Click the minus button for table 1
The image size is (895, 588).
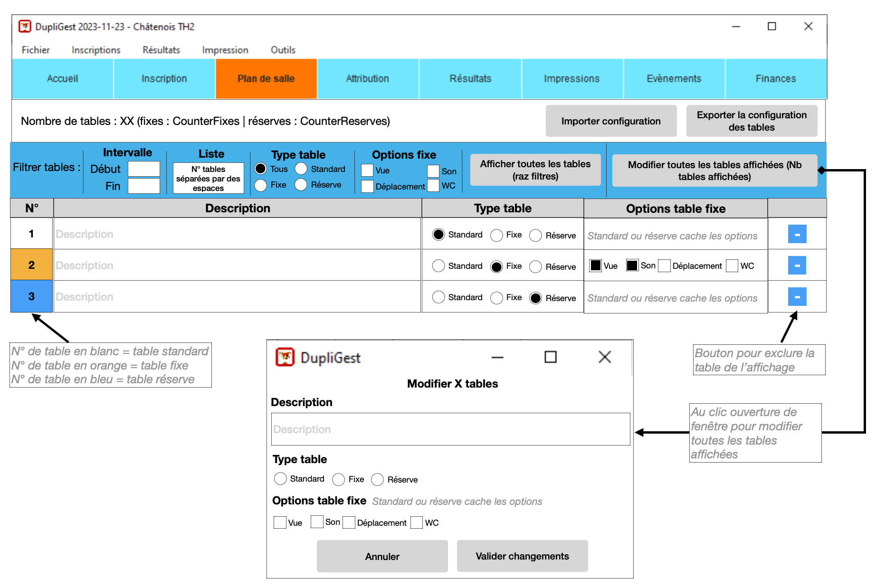[x=797, y=234]
